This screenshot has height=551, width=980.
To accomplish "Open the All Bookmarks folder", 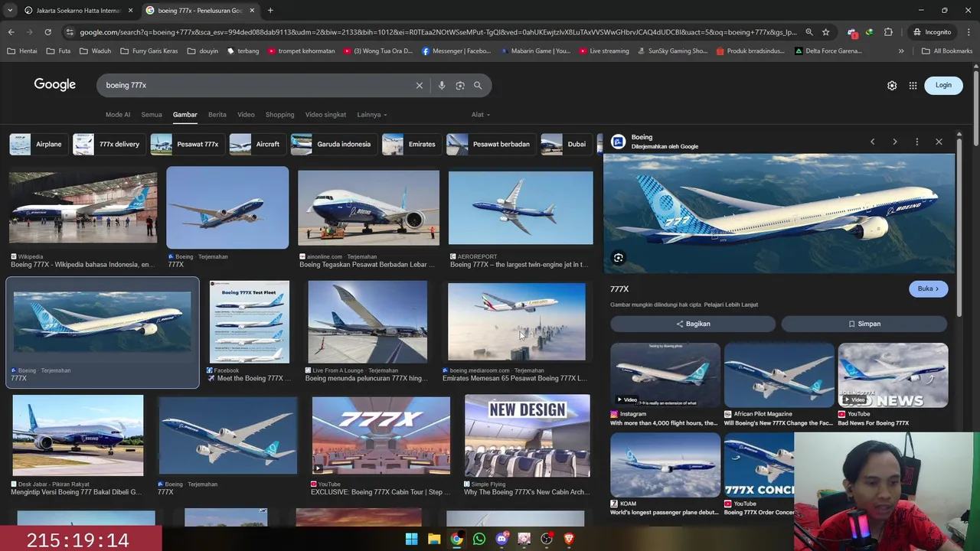I will click(946, 51).
